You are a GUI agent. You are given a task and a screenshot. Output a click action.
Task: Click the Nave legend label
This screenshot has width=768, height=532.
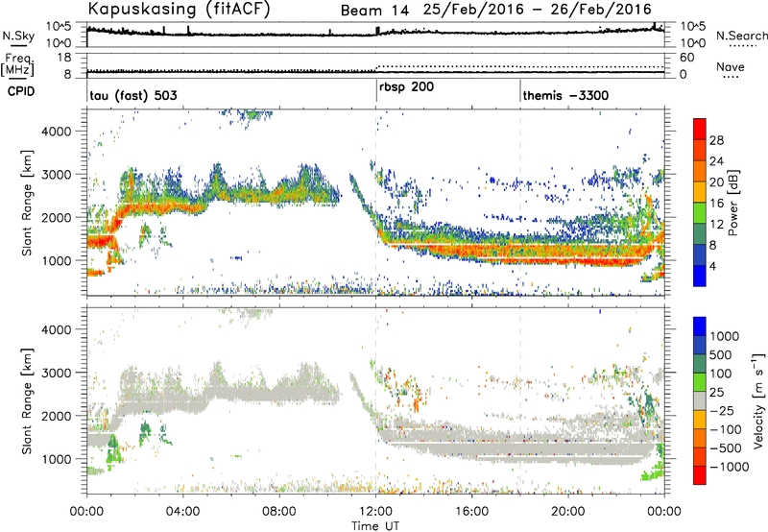(x=731, y=67)
